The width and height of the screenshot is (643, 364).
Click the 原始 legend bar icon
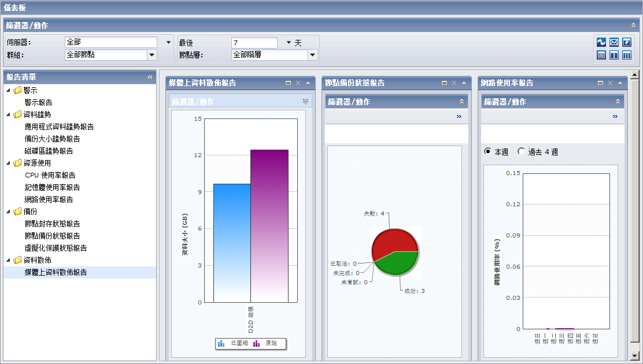click(x=256, y=344)
